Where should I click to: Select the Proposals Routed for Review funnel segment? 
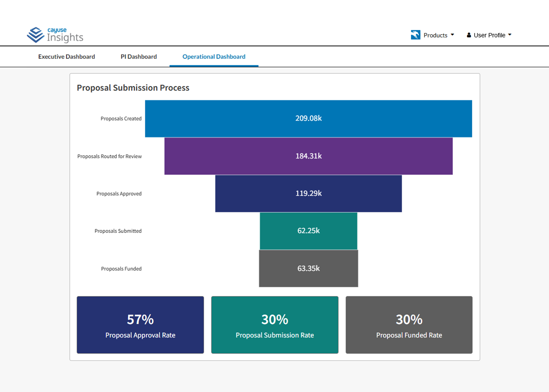pyautogui.click(x=308, y=156)
